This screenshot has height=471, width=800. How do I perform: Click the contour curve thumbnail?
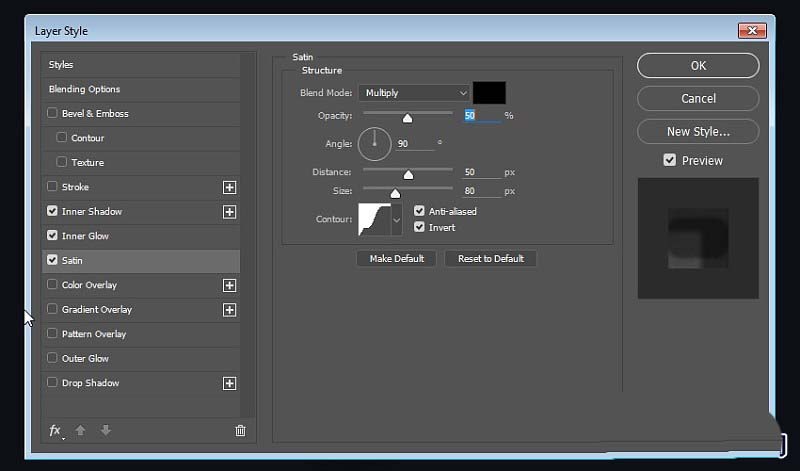point(374,220)
